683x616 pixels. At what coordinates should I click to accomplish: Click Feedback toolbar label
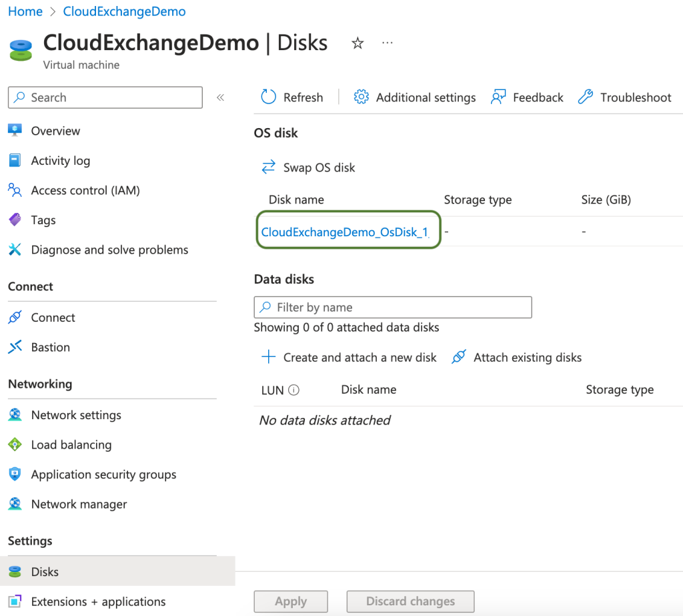tap(538, 97)
